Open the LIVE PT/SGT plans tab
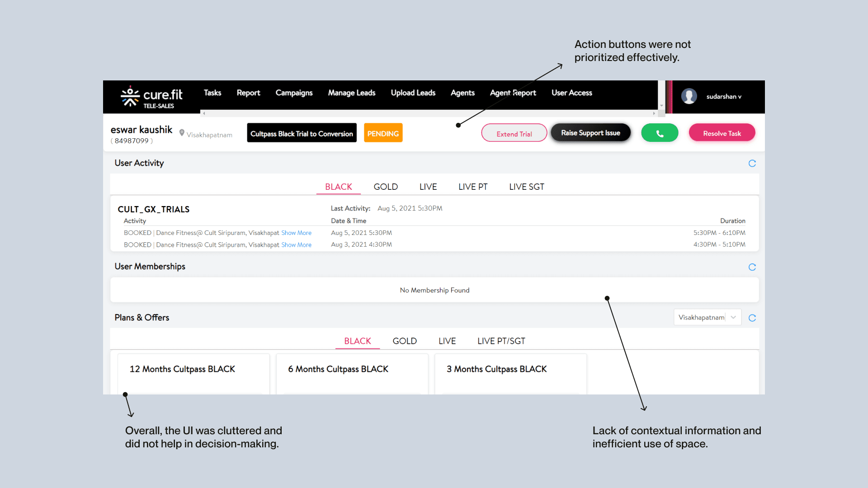Image resolution: width=868 pixels, height=488 pixels. (x=501, y=341)
